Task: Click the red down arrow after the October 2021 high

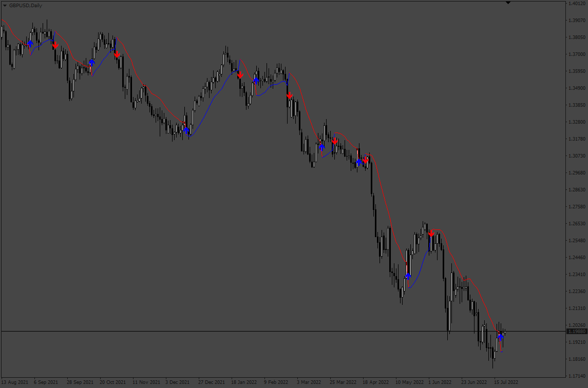Action: tap(117, 54)
